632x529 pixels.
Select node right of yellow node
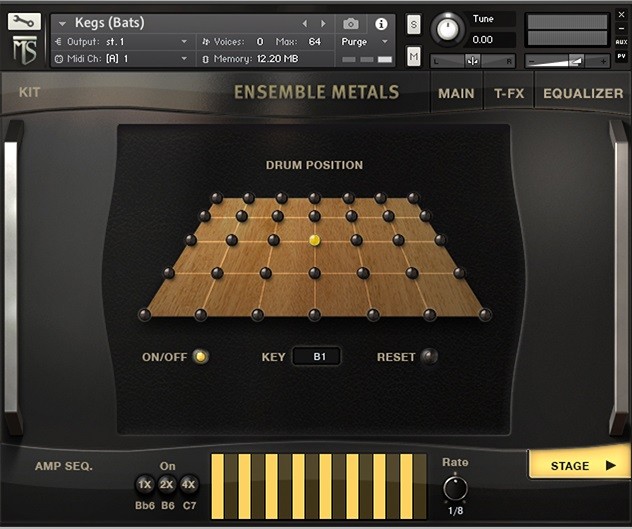[x=356, y=240]
